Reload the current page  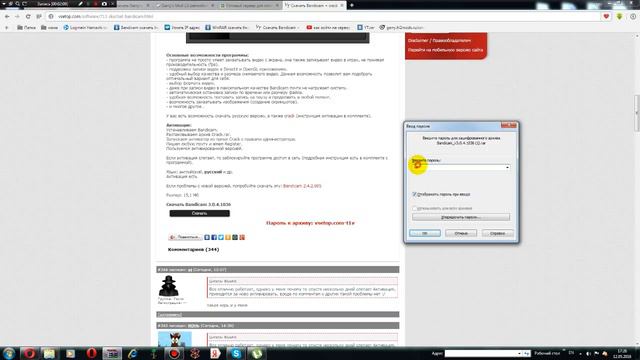(28, 16)
